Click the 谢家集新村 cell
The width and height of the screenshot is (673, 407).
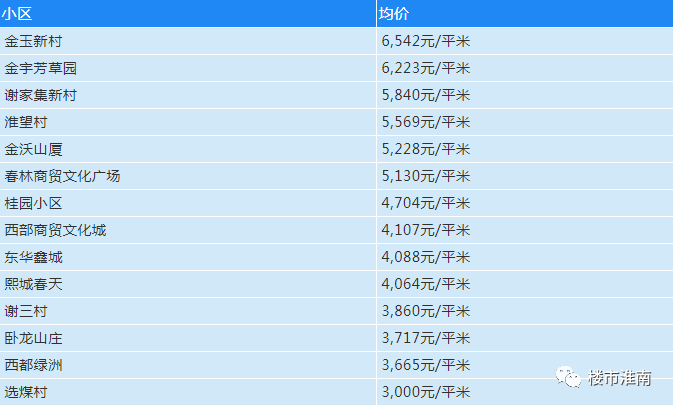[41, 95]
